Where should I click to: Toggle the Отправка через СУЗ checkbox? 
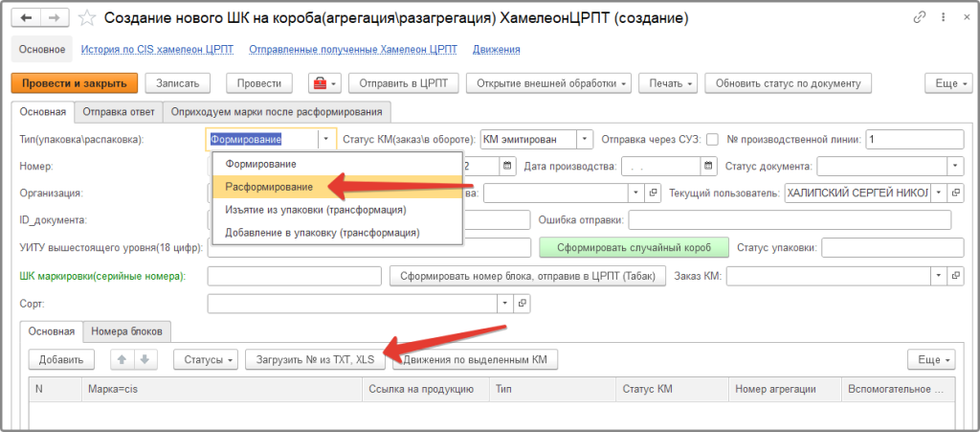(x=712, y=140)
